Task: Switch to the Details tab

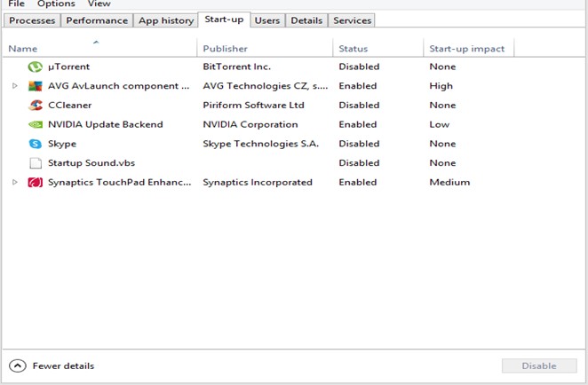Action: tap(306, 20)
